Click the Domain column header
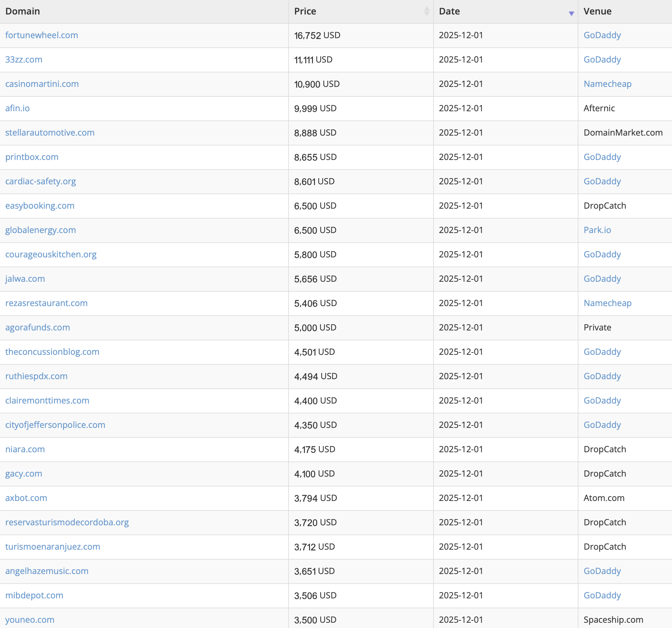The width and height of the screenshot is (672, 628). 23,11
